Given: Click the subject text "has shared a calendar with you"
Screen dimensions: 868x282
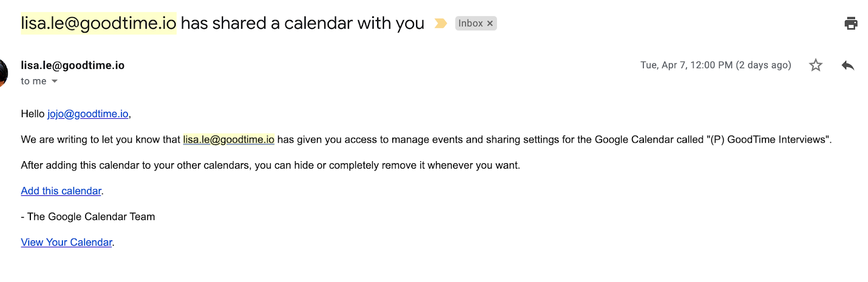Looking at the screenshot, I should [302, 23].
